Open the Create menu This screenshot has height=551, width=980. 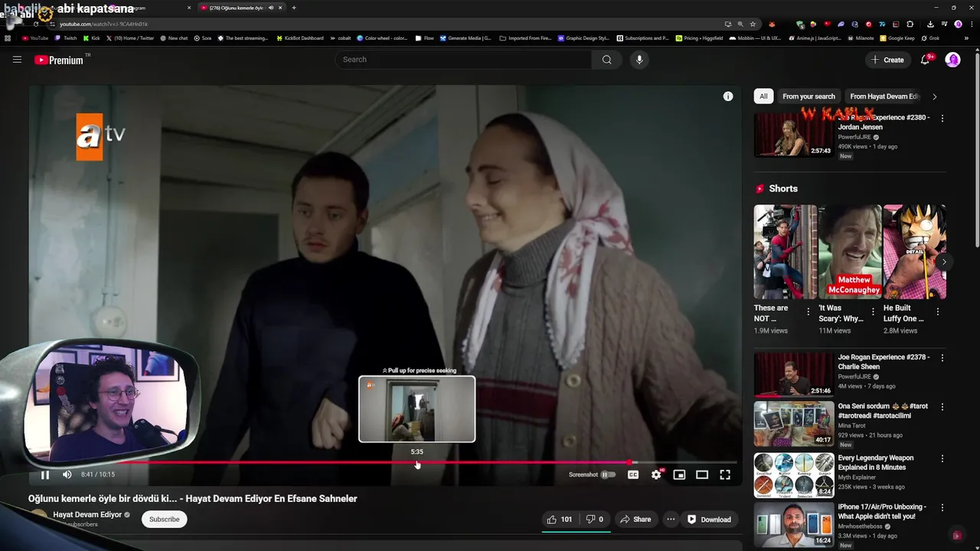887,60
